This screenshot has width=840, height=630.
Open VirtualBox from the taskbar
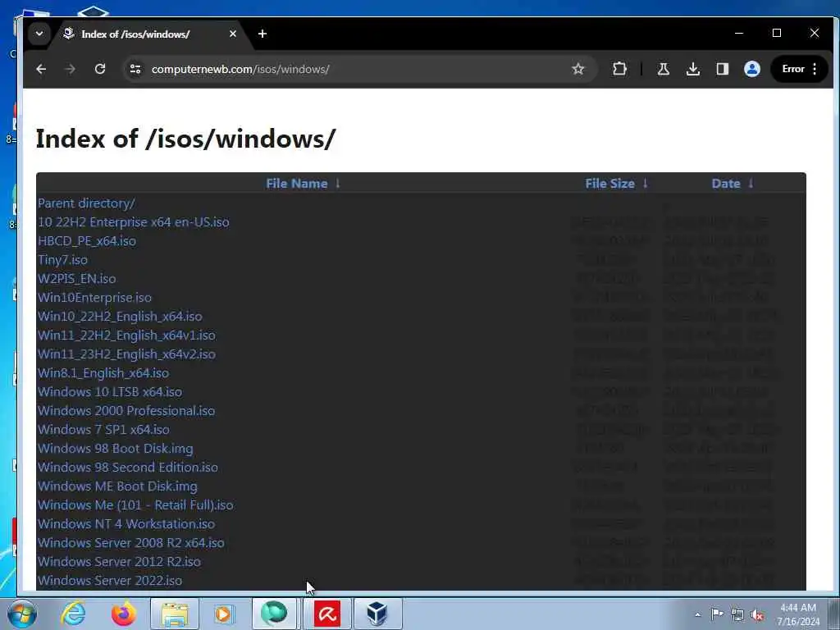(377, 614)
